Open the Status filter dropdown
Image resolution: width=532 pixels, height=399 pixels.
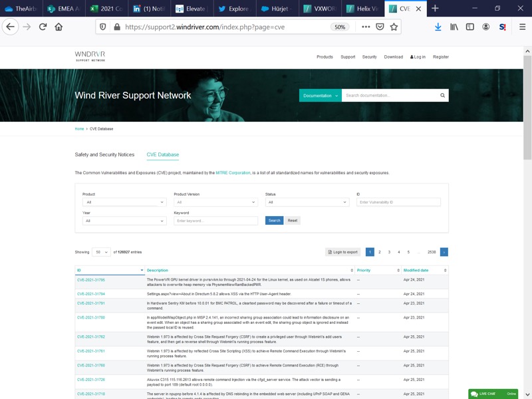(307, 202)
